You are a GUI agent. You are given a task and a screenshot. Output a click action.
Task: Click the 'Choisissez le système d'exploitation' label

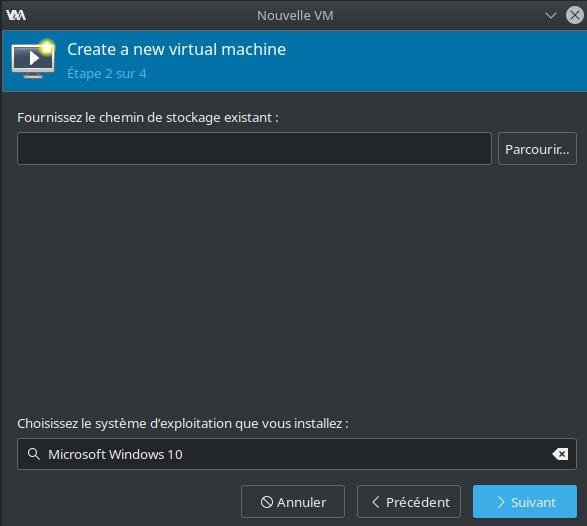183,424
